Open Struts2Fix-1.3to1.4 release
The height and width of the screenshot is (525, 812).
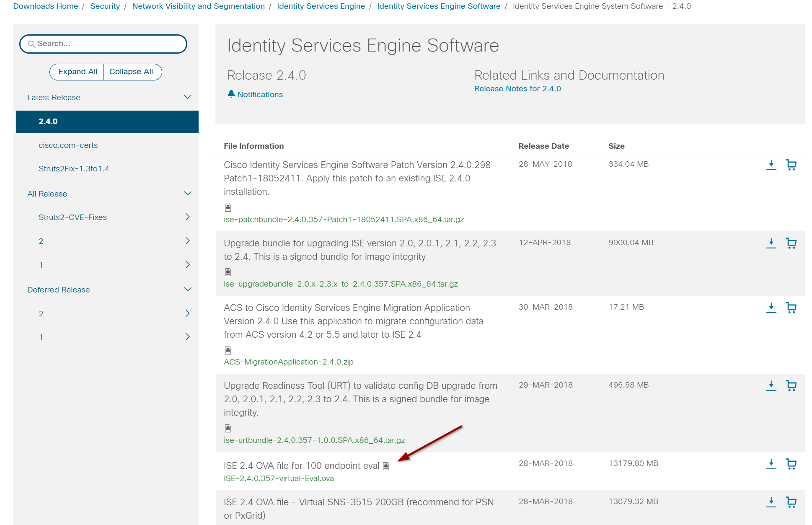(x=74, y=169)
